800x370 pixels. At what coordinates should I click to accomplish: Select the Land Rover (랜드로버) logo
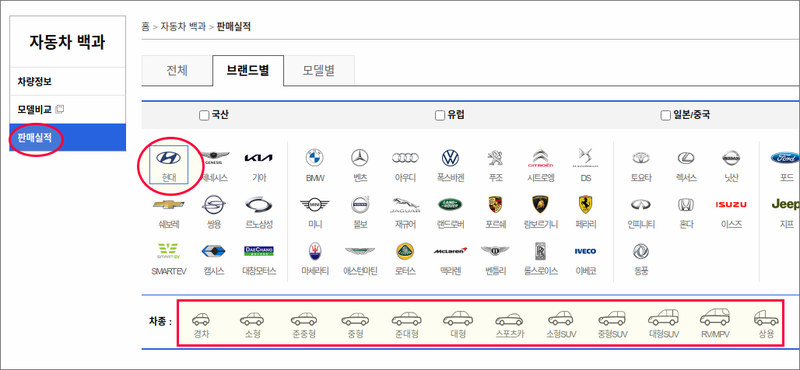point(451,205)
